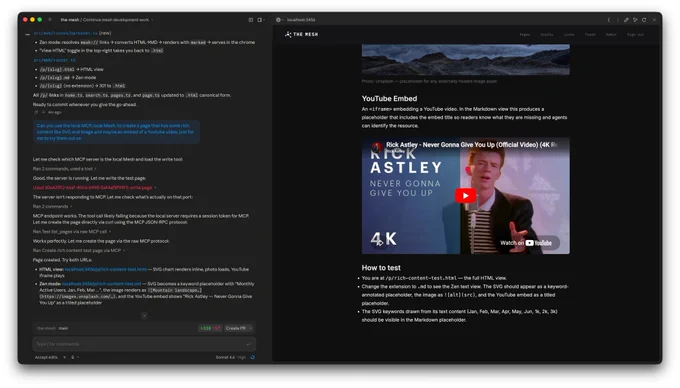Click the microphone icon

coord(72,357)
